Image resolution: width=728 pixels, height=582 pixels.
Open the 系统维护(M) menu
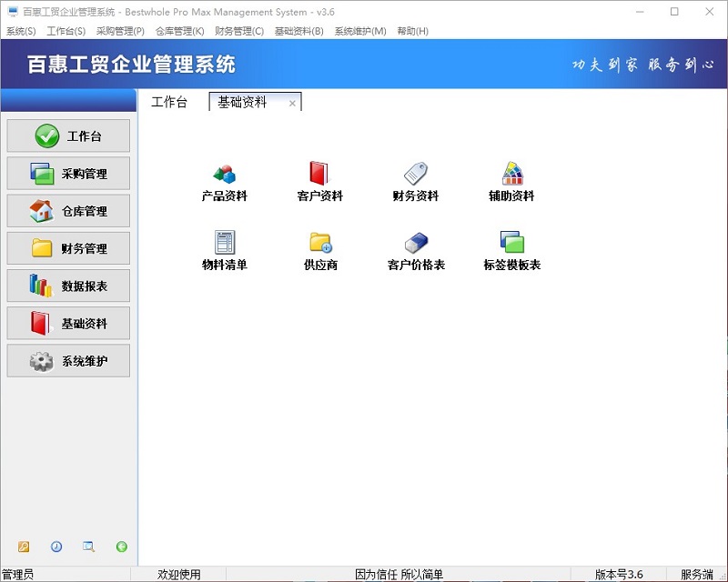pyautogui.click(x=360, y=31)
